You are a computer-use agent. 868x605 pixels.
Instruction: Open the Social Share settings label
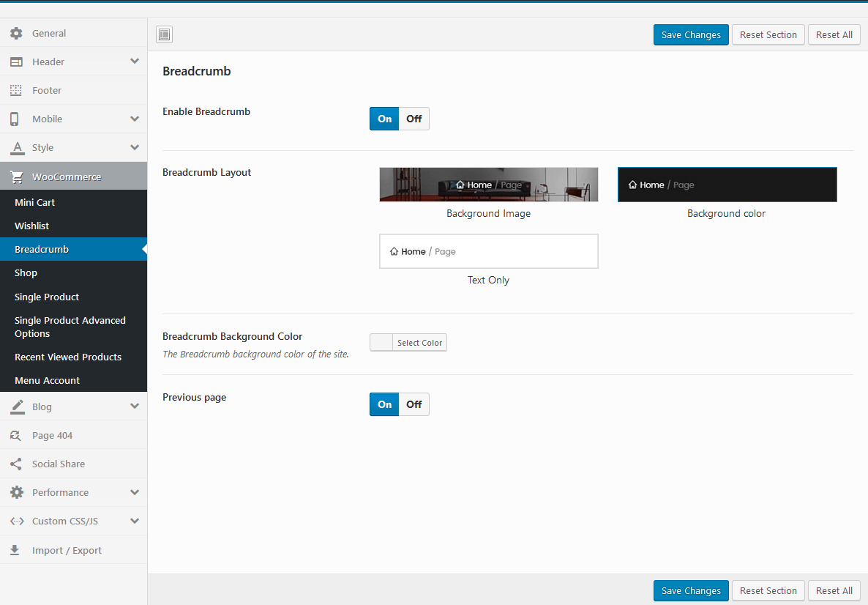(58, 464)
